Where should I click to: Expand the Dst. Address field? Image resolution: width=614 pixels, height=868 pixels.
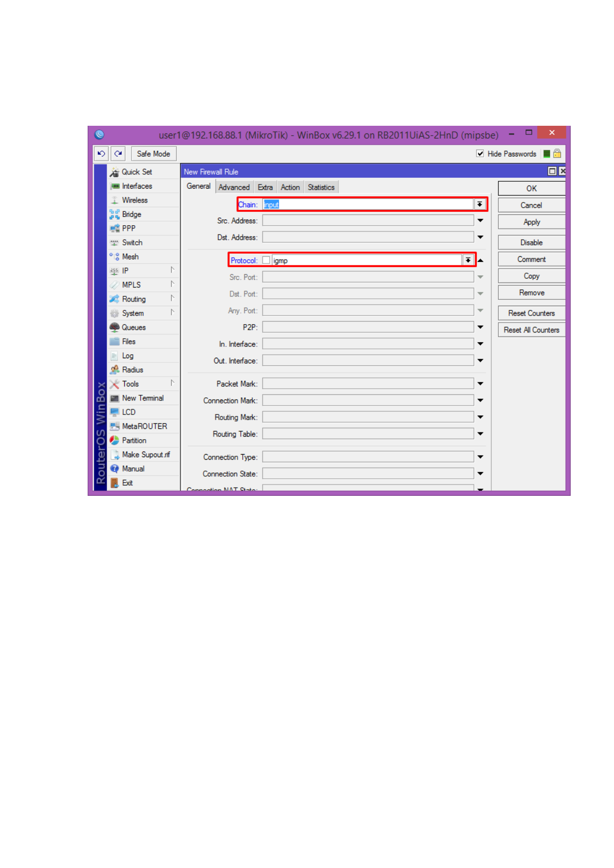pyautogui.click(x=480, y=238)
